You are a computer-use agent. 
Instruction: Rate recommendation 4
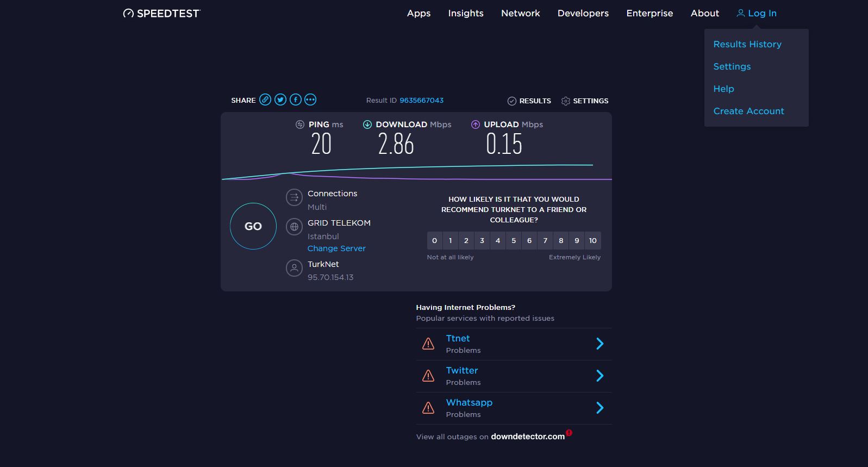498,240
